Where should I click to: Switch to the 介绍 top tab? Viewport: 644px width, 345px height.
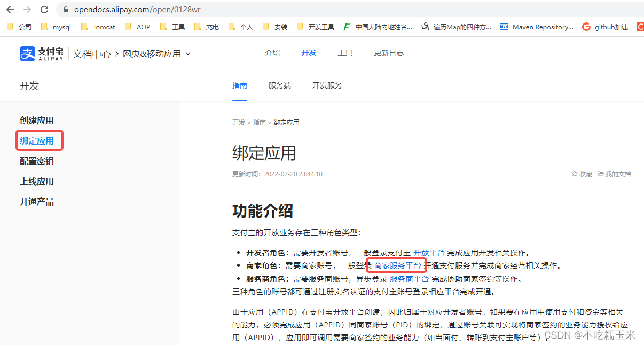pyautogui.click(x=272, y=53)
